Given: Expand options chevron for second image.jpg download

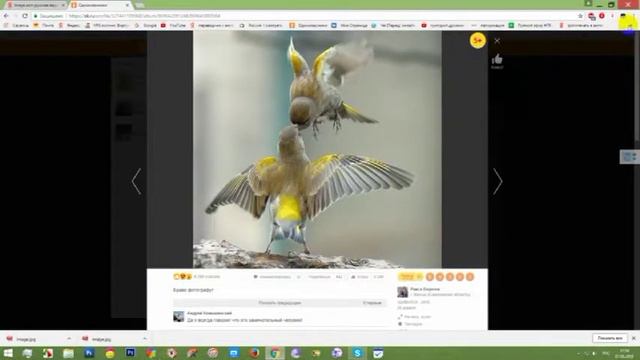Looking at the screenshot, I should click(x=144, y=339).
